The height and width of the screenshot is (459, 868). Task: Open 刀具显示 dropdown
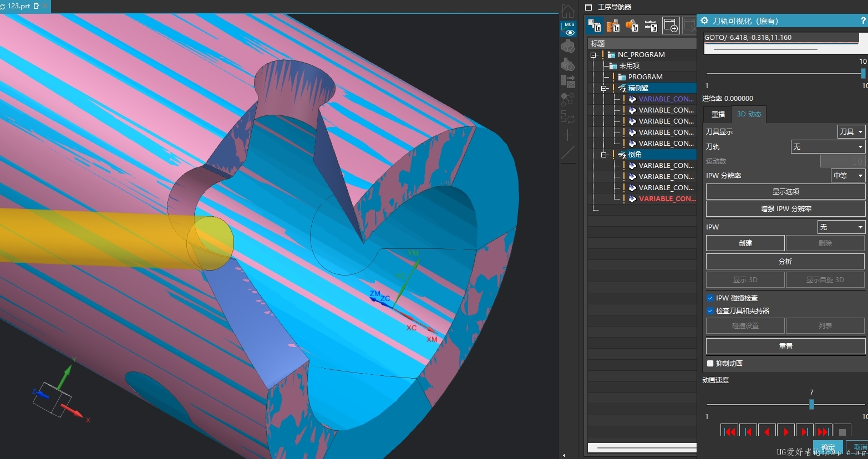tap(851, 131)
